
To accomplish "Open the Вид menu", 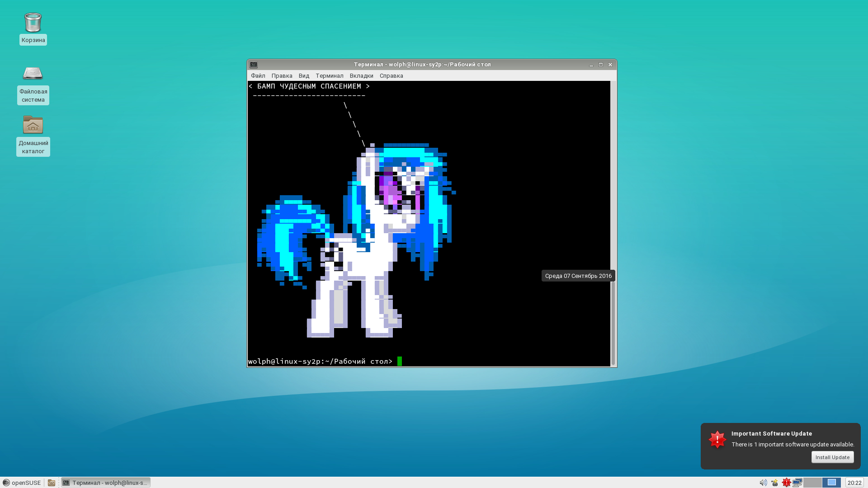I will pos(304,76).
